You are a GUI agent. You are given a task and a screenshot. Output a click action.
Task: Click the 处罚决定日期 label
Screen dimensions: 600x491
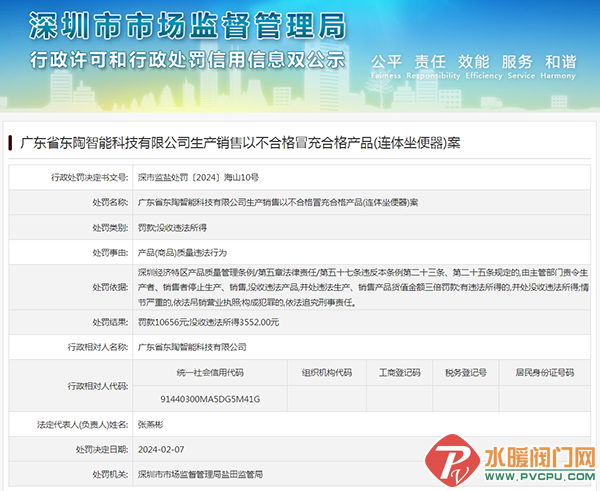point(102,449)
